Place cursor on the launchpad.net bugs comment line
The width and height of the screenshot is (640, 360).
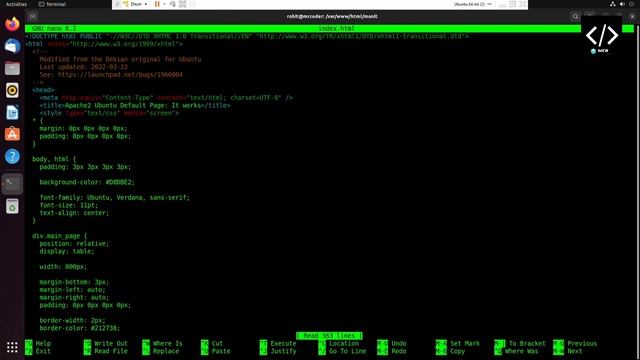(111, 75)
